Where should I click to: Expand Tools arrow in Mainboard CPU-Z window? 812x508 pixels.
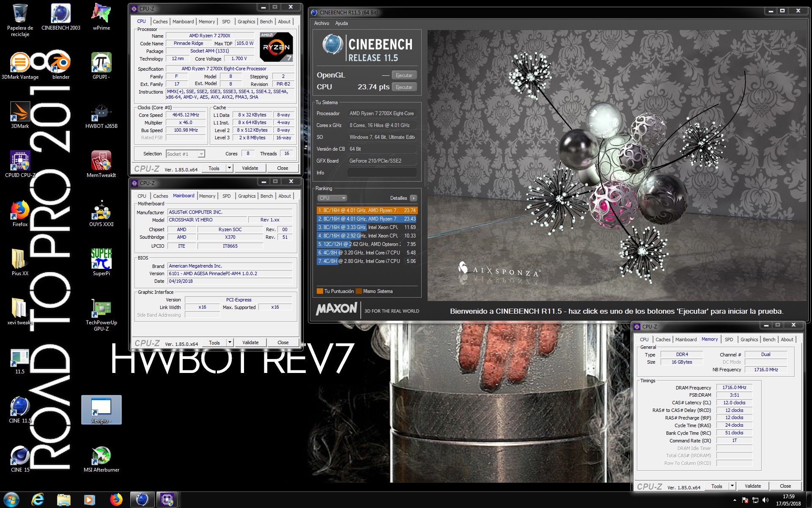pyautogui.click(x=230, y=342)
